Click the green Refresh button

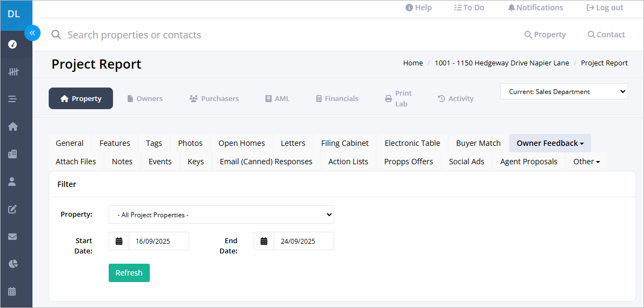[x=129, y=273]
